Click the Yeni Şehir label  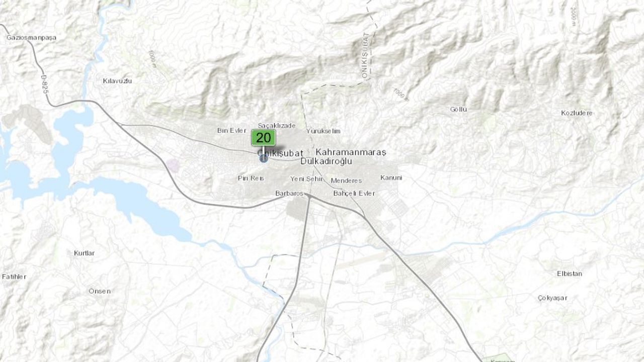(306, 178)
